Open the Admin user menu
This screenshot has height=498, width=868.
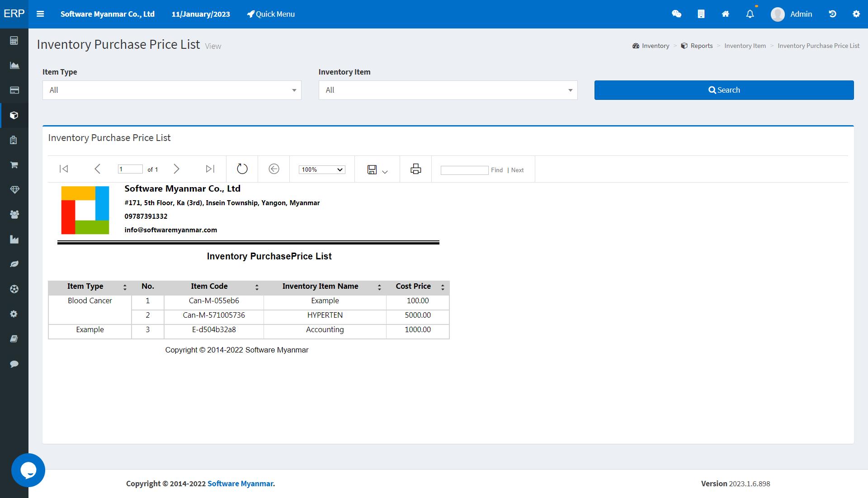click(x=792, y=14)
